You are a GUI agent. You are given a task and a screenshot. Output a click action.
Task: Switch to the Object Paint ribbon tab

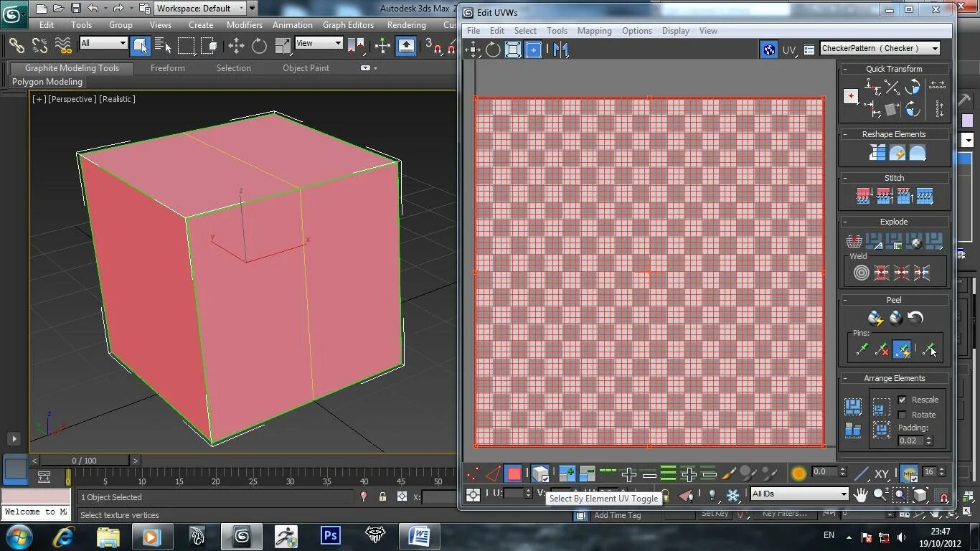pyautogui.click(x=306, y=68)
